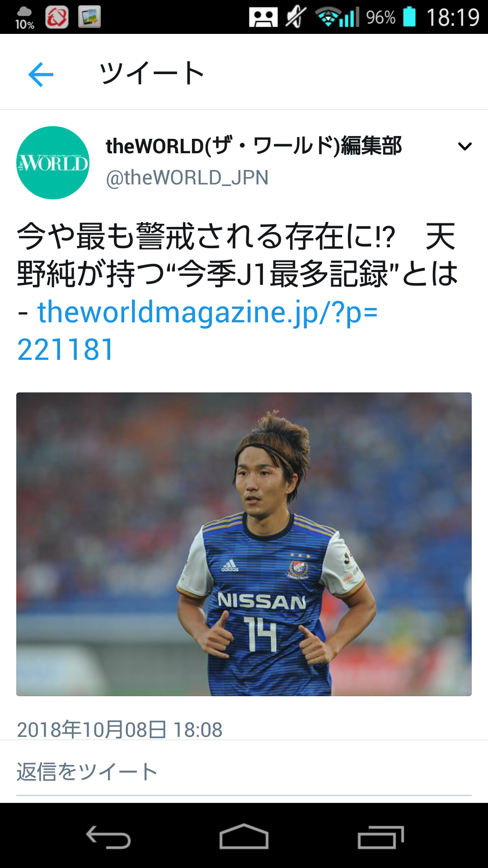View the Nissan jersey player photo

tap(244, 544)
